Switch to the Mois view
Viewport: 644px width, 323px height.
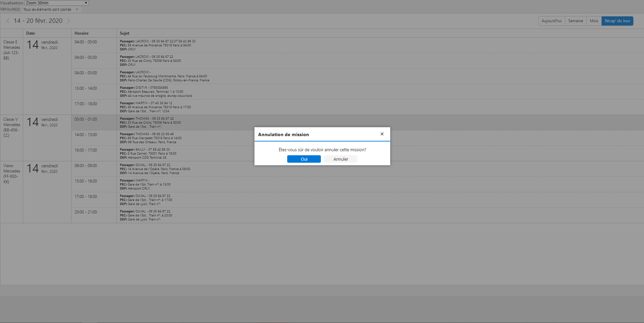point(594,21)
